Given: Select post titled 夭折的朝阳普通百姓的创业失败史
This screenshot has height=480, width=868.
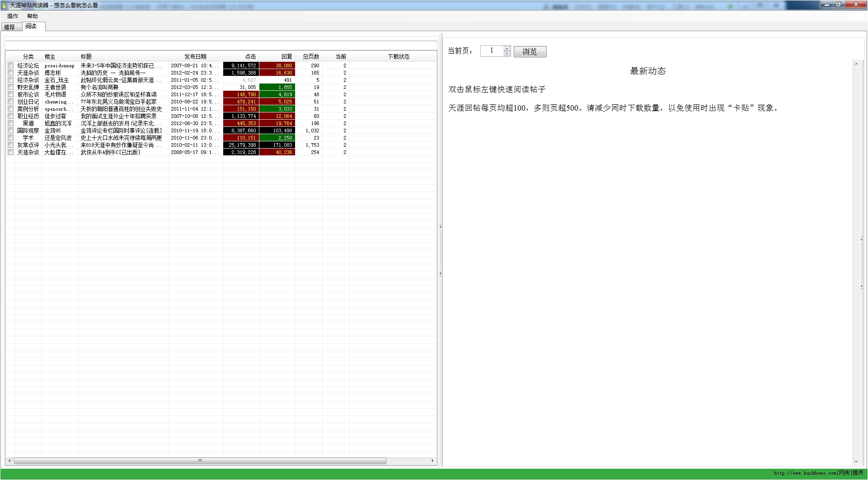Looking at the screenshot, I should 121,109.
